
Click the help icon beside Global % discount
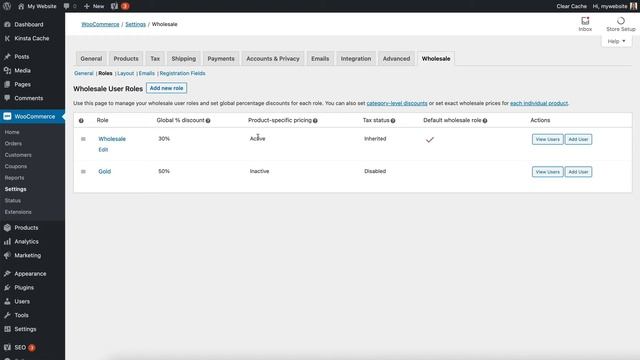pos(208,121)
